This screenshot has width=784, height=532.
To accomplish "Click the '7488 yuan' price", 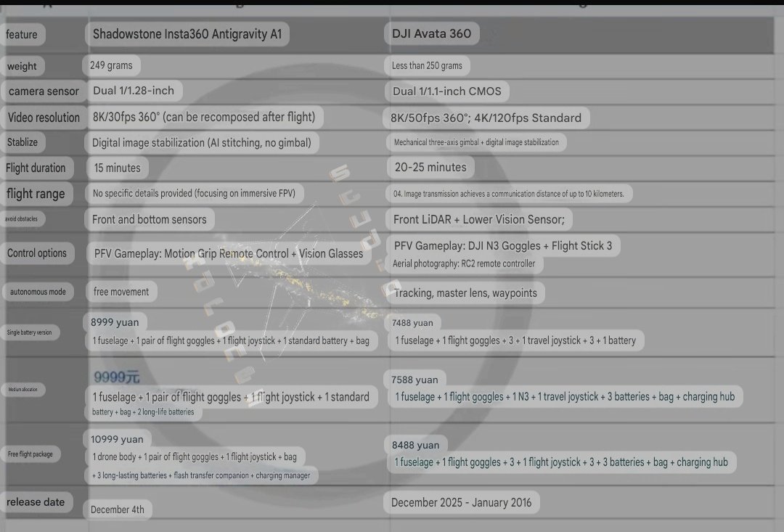I will [412, 323].
